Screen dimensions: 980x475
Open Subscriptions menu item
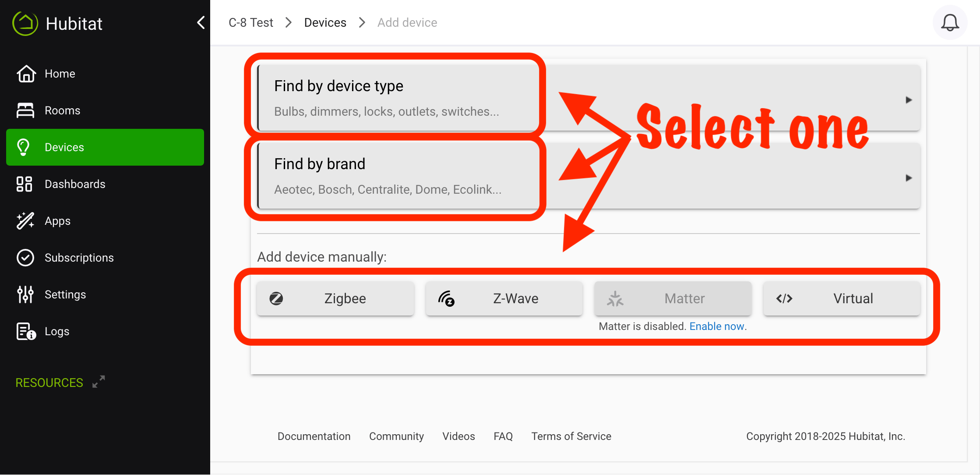105,258
